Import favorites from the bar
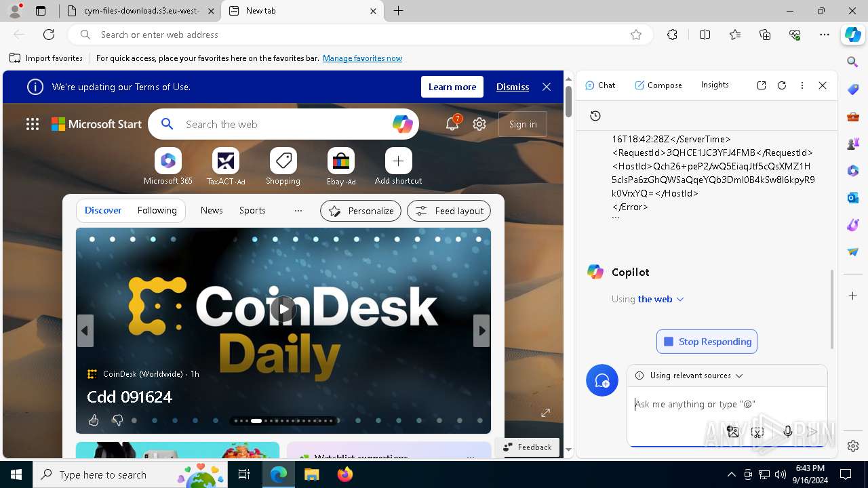Image resolution: width=868 pixels, height=488 pixels. click(47, 58)
